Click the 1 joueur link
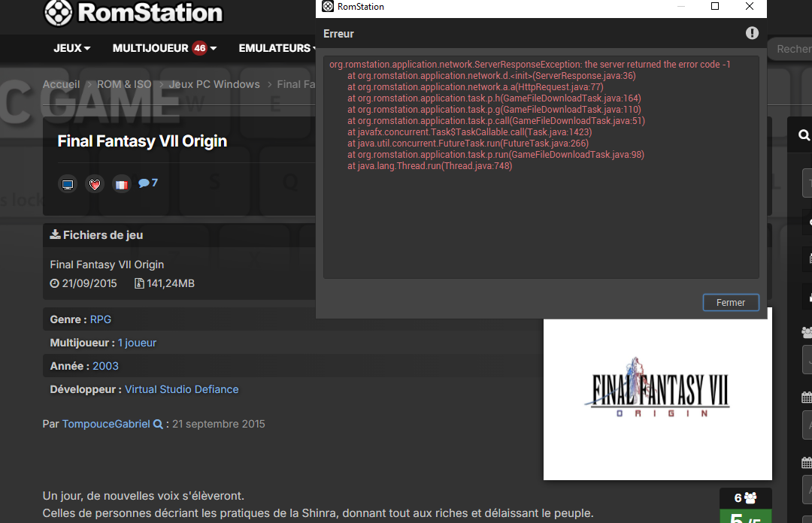 tap(137, 343)
